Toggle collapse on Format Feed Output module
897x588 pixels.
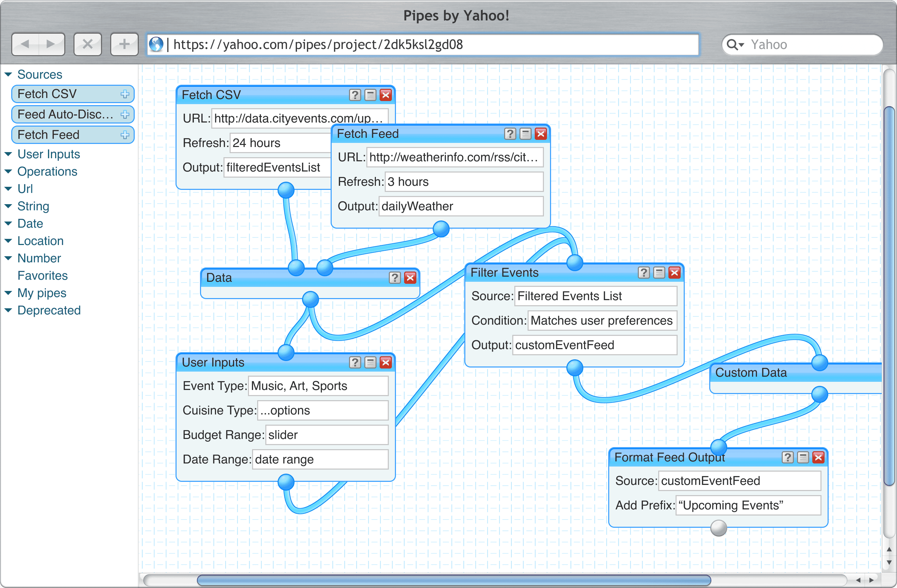point(803,457)
